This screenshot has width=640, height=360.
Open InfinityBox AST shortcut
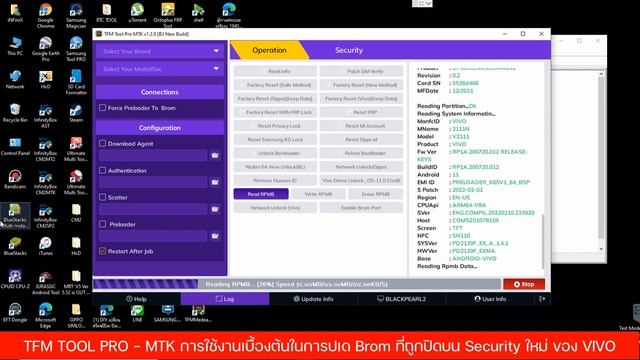45,116
